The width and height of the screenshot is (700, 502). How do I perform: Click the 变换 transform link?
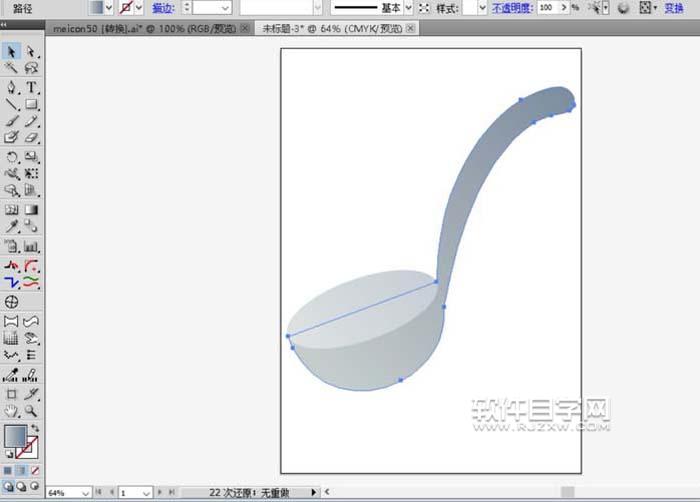point(674,7)
